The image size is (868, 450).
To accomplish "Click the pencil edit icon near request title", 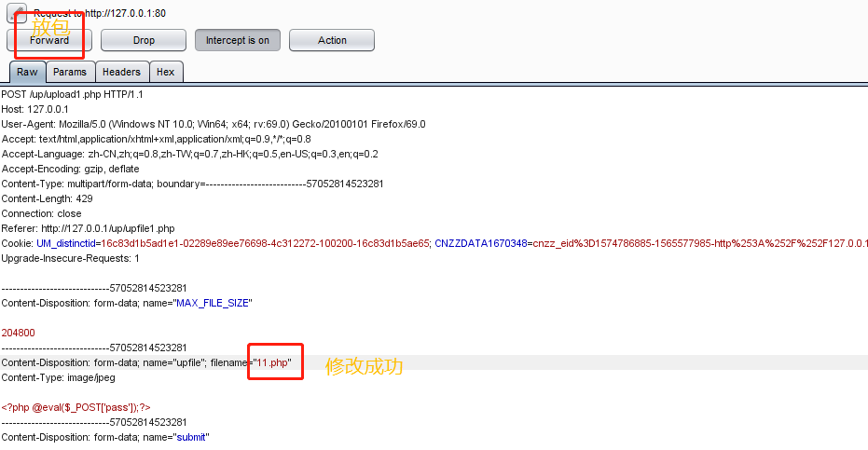I will tap(17, 13).
